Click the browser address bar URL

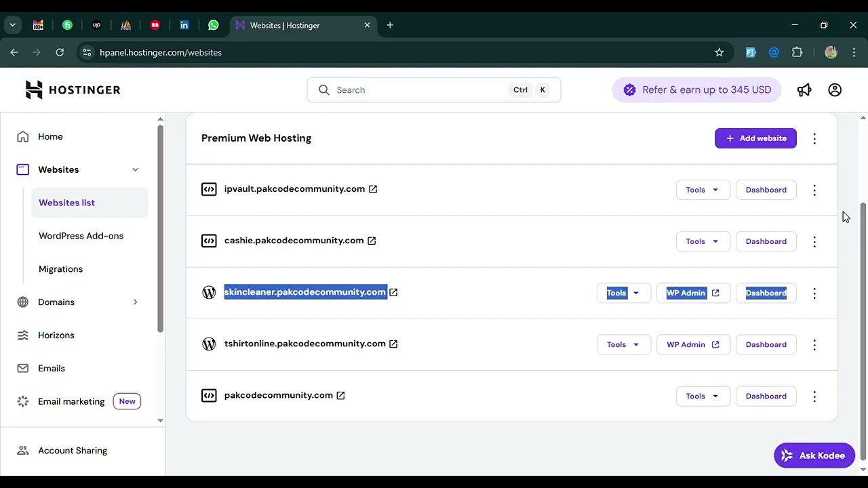click(x=161, y=52)
